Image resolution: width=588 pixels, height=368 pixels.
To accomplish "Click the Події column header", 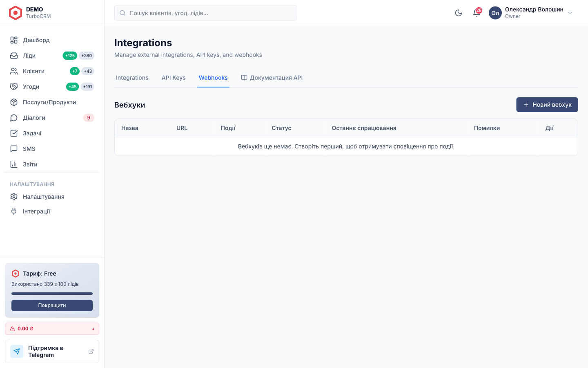I will pos(228,128).
